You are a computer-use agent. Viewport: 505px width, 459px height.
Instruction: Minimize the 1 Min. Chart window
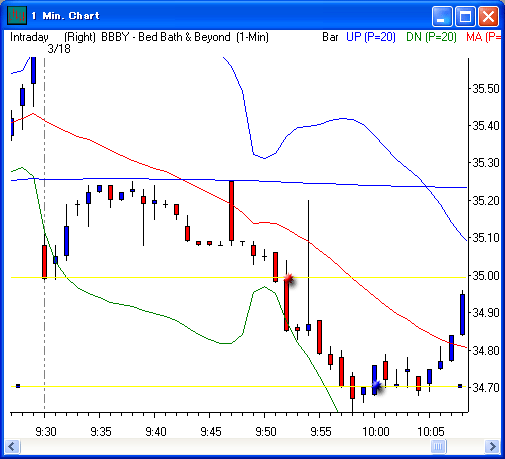click(442, 16)
